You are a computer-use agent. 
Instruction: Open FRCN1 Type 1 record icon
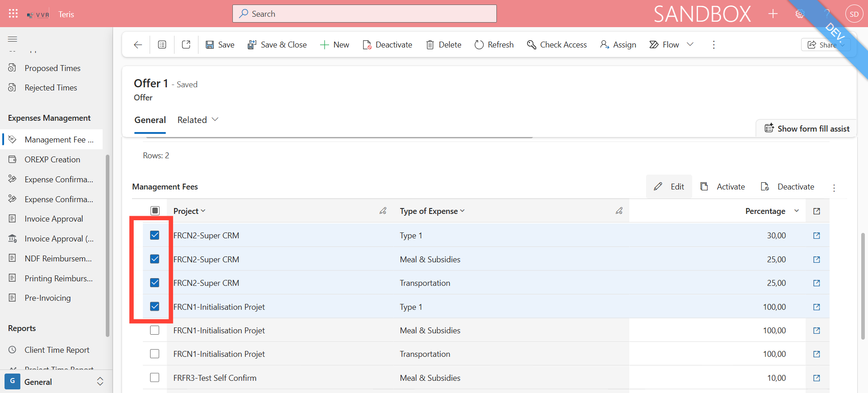[x=816, y=307]
